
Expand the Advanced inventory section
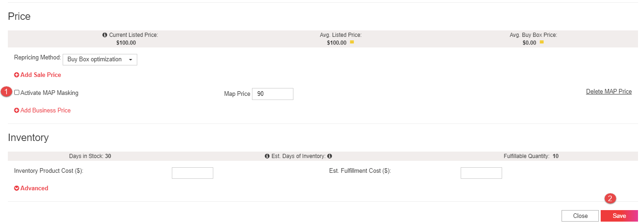click(31, 188)
